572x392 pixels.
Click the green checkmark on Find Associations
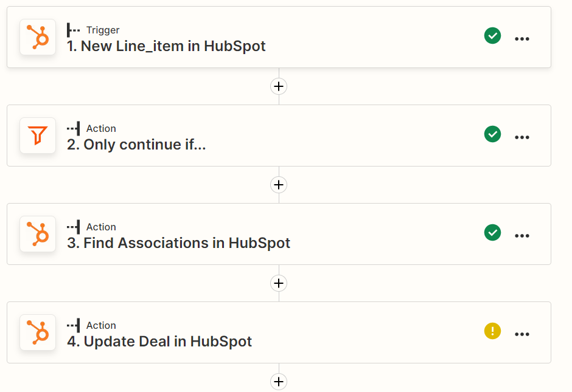492,233
